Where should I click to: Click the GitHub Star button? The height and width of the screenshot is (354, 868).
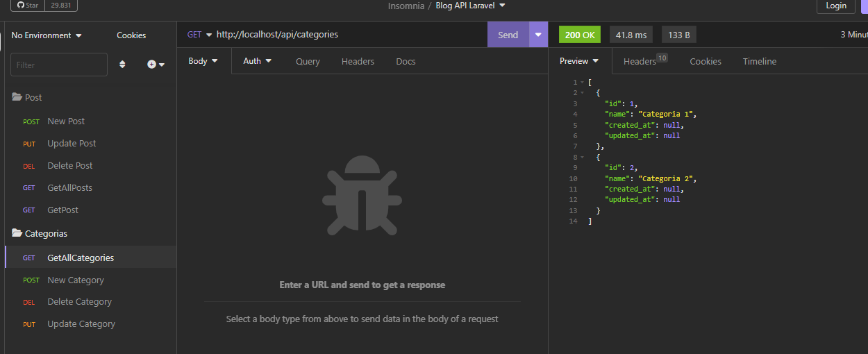pyautogui.click(x=27, y=5)
